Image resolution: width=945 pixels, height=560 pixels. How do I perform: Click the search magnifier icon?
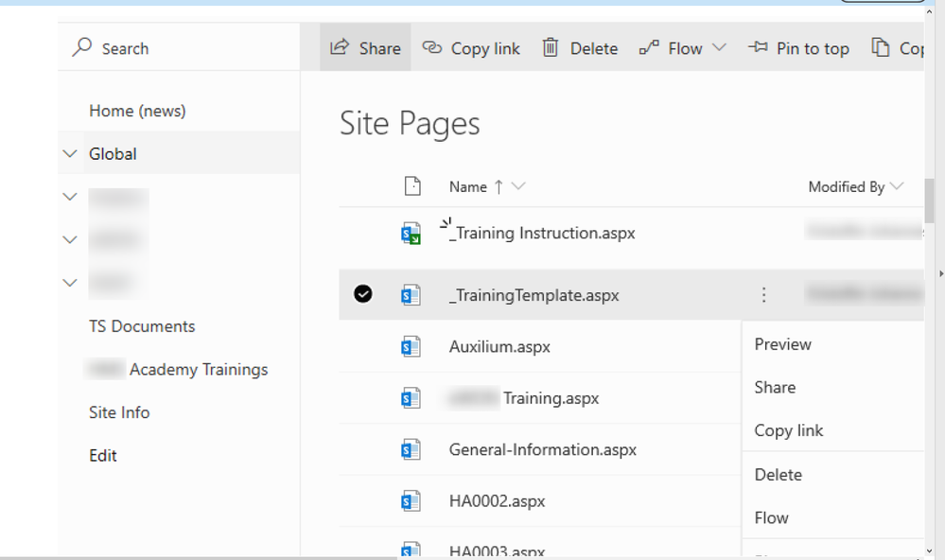82,47
